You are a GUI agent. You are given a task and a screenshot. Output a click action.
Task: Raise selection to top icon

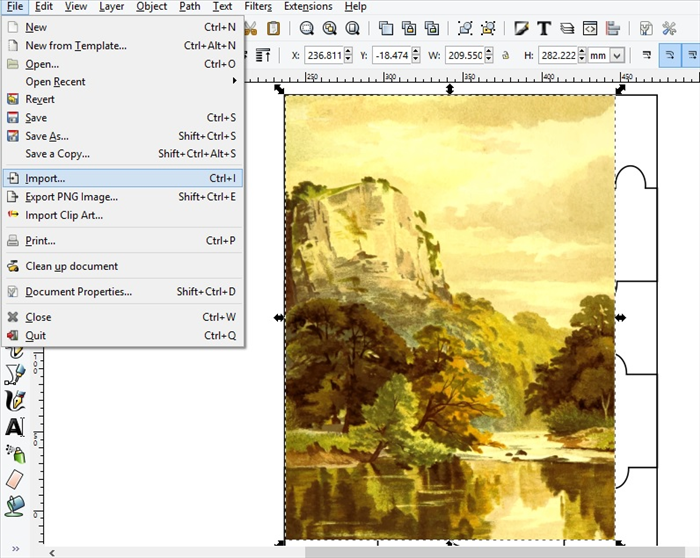click(x=262, y=55)
